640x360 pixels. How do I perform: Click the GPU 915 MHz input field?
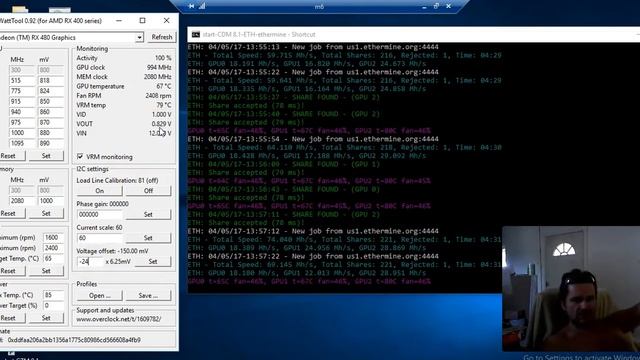22,102
